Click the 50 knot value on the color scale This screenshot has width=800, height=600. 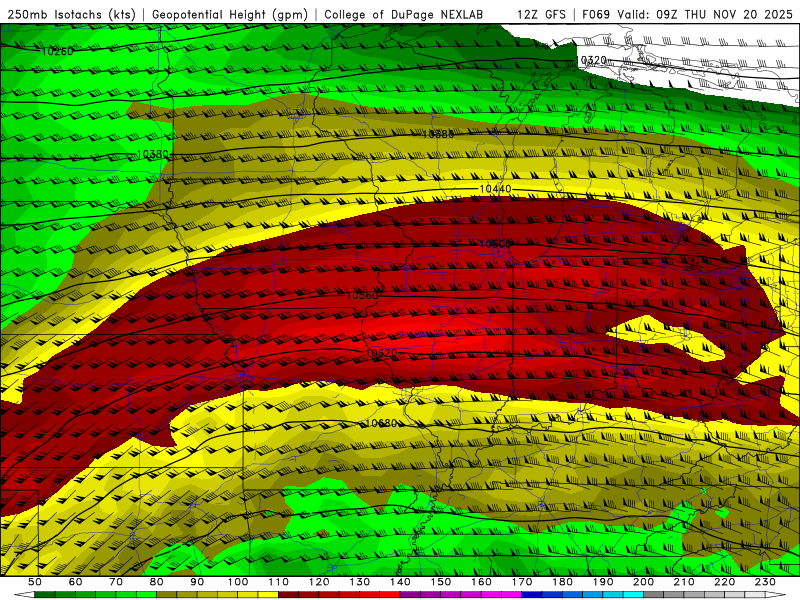[x=35, y=582]
